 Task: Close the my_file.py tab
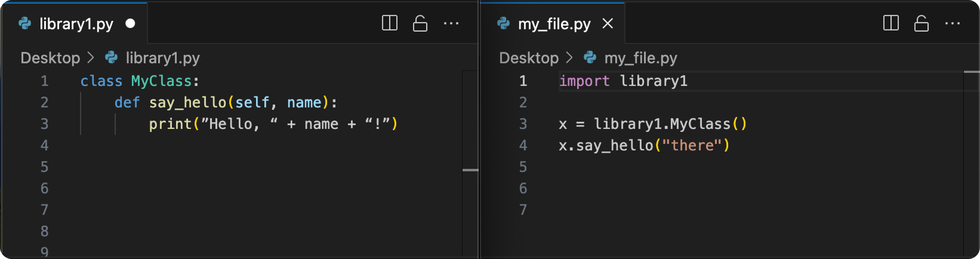(x=608, y=24)
